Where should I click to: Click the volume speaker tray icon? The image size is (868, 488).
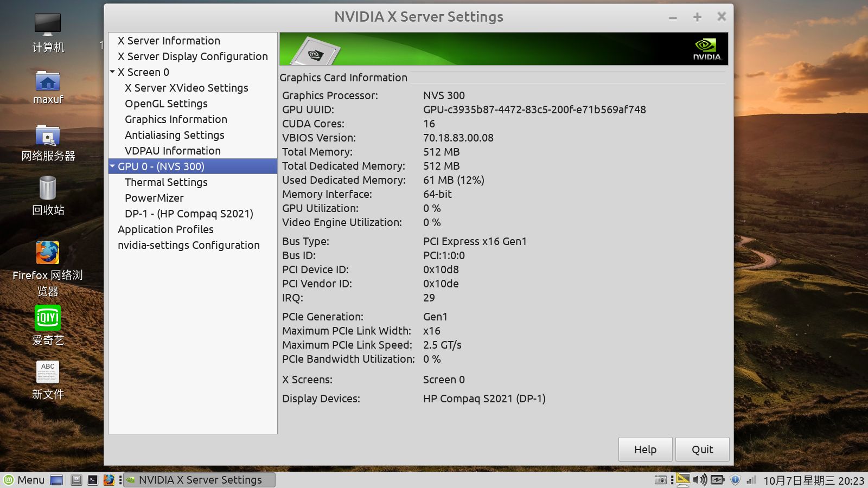pyautogui.click(x=700, y=480)
